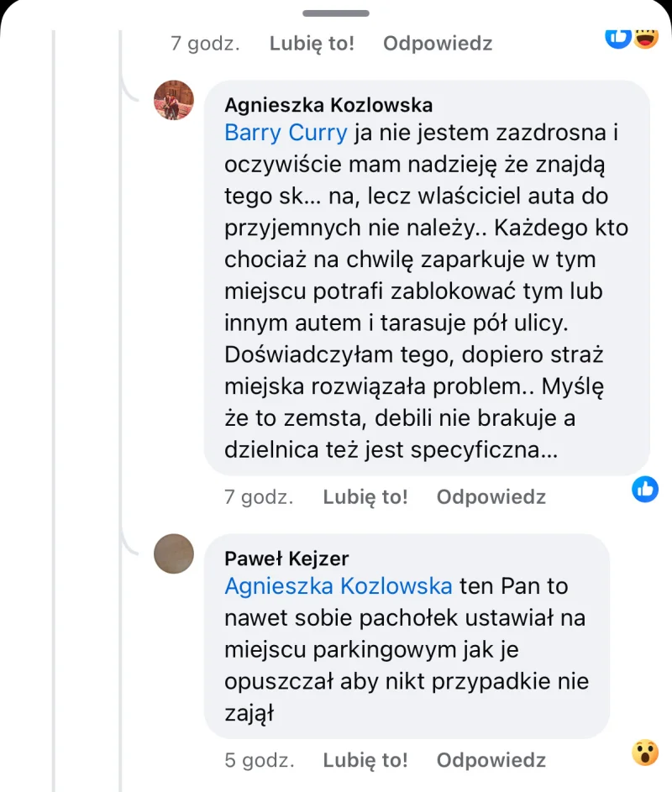Click the "7 godz." timestamp on the topmost comment

pyautogui.click(x=205, y=44)
